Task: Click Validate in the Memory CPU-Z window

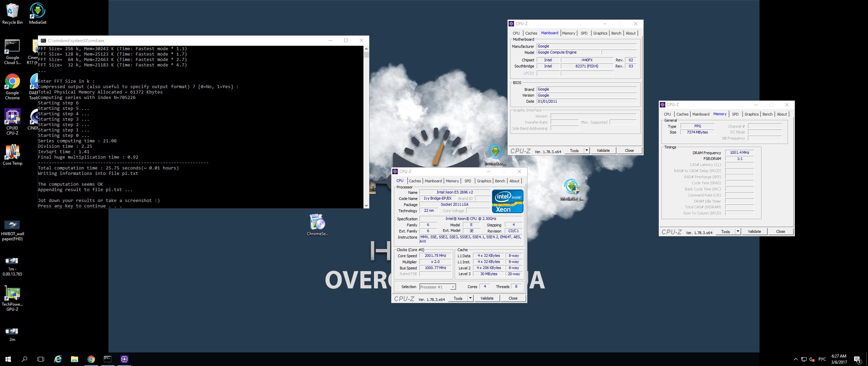Action: pos(754,231)
